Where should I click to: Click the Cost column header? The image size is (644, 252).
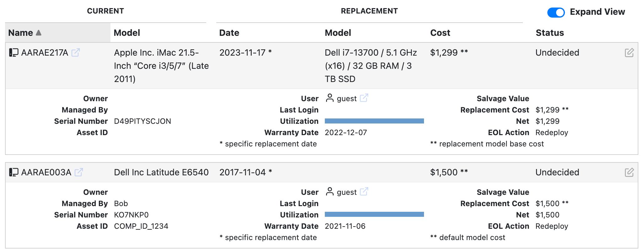pyautogui.click(x=440, y=32)
